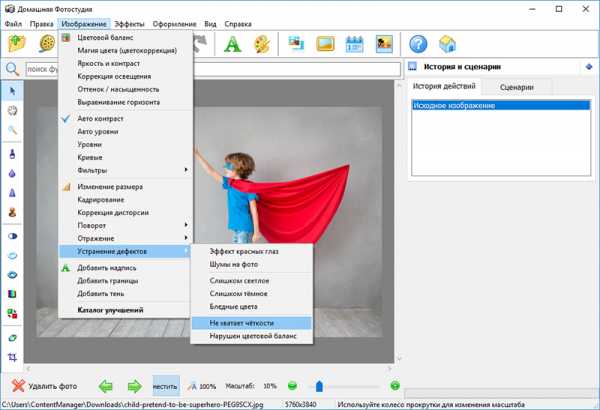The height and width of the screenshot is (410, 600).
Task: Select Коррекция освещения menu item
Action: [125, 77]
